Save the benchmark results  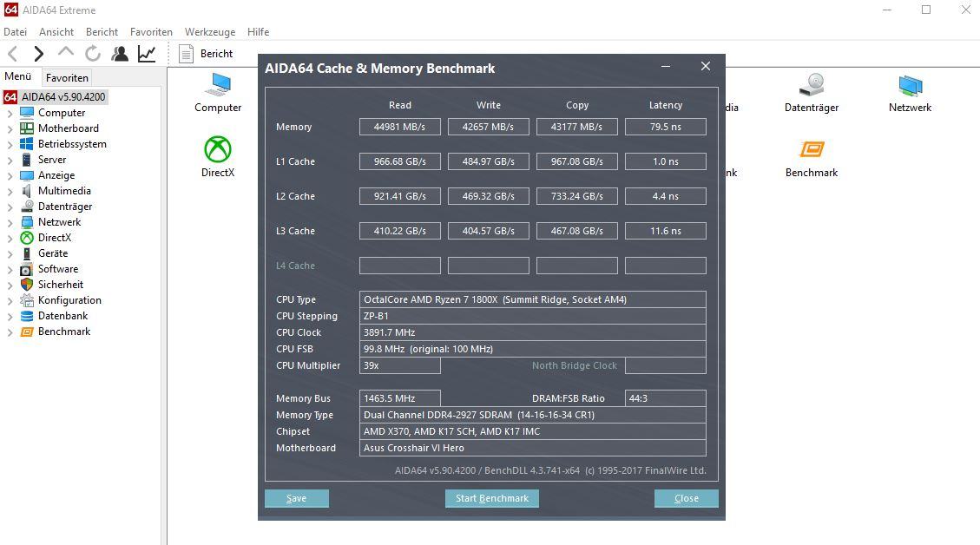297,498
